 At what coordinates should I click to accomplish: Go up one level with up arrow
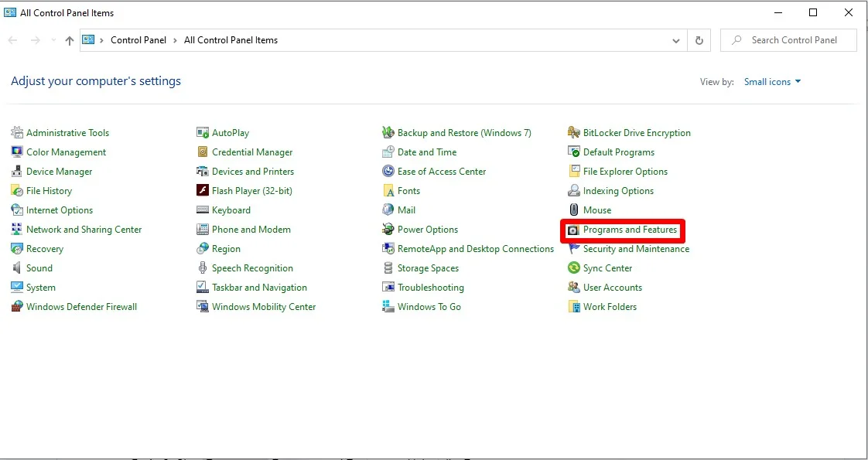(70, 40)
